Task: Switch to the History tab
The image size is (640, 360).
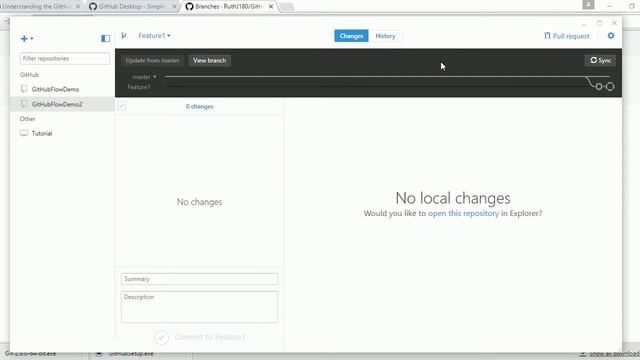Action: pyautogui.click(x=385, y=36)
